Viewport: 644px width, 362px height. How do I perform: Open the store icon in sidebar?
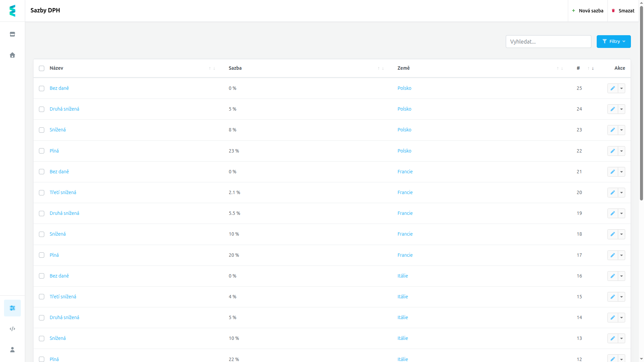pos(12,34)
